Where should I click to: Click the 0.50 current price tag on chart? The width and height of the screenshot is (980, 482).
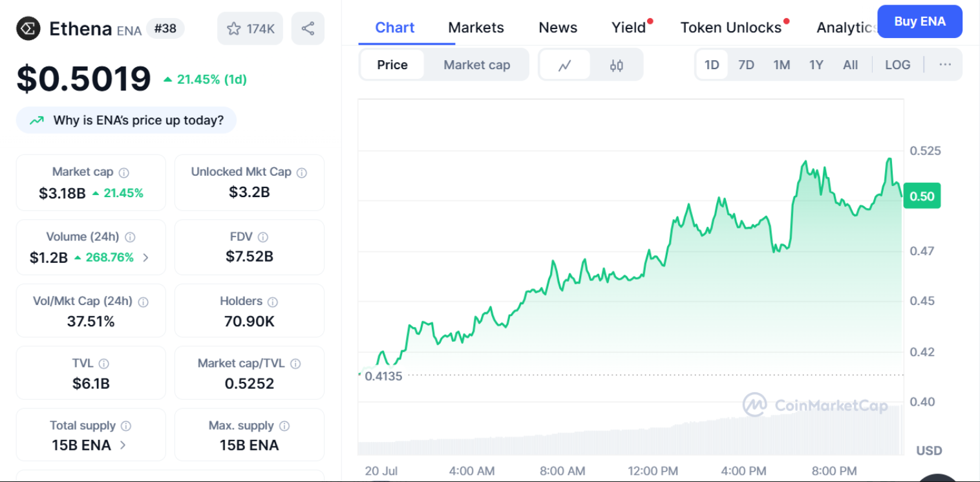(922, 196)
